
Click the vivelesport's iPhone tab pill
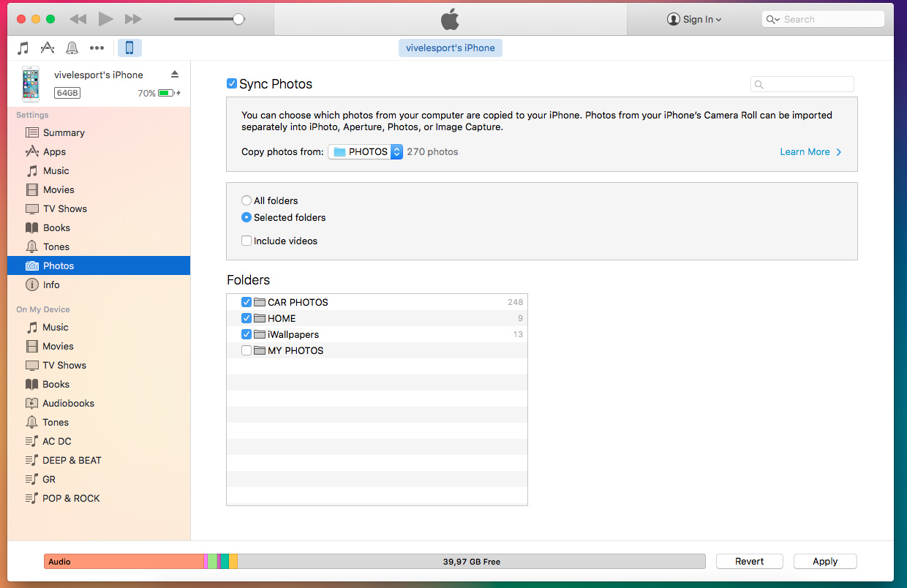tap(451, 48)
